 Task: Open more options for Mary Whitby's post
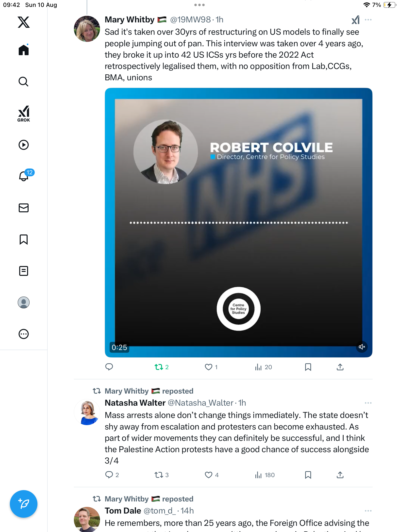tap(368, 20)
